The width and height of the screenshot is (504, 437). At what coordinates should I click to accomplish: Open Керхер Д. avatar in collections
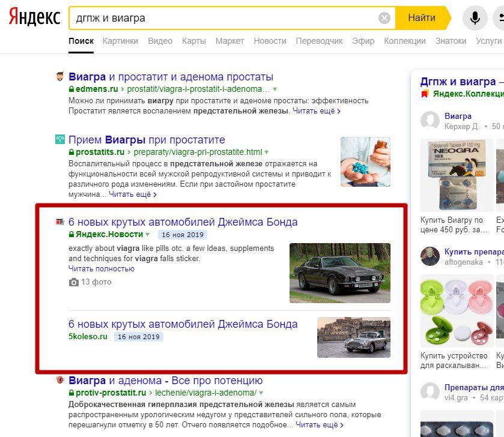pos(430,121)
